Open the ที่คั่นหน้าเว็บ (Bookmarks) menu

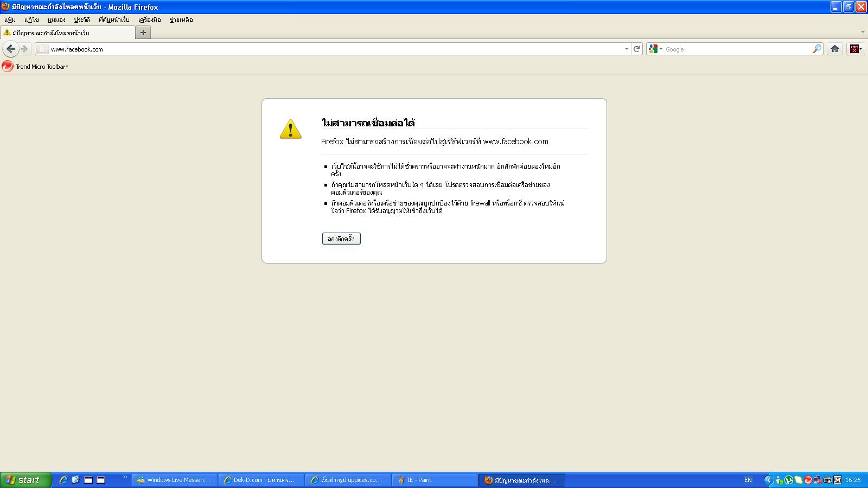tap(114, 20)
